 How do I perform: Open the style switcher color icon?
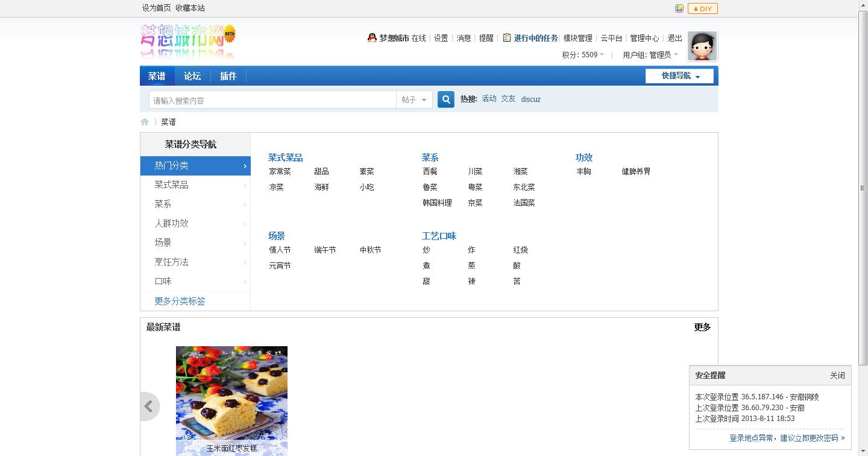[x=679, y=8]
